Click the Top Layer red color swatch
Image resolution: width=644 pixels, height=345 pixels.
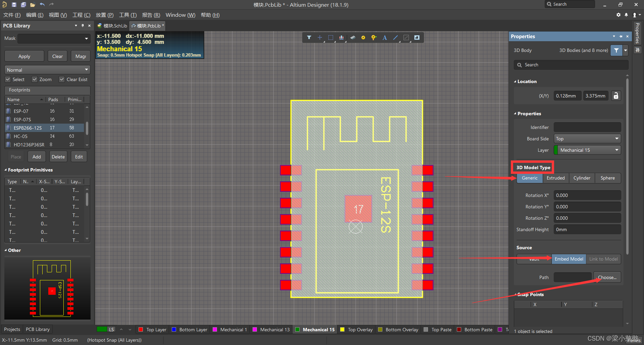tap(141, 330)
